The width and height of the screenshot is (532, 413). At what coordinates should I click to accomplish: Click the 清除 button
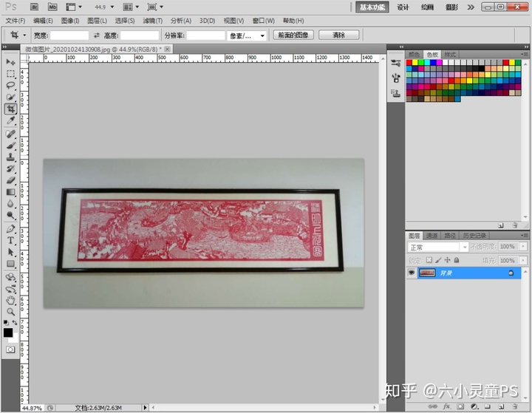point(338,35)
